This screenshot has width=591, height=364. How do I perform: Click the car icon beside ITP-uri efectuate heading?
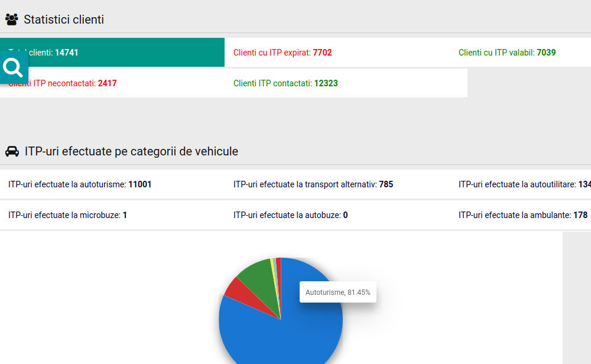click(x=12, y=151)
